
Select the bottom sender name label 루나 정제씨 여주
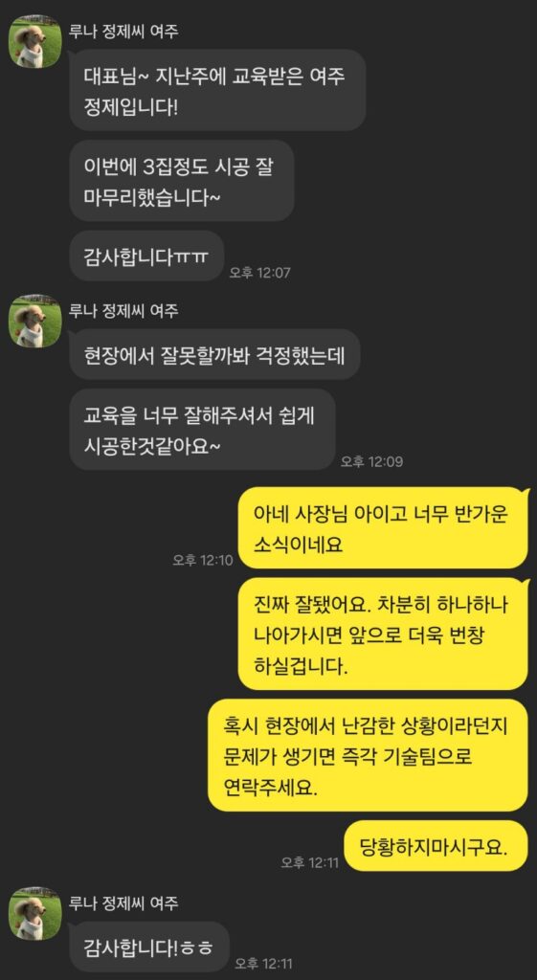pyautogui.click(x=123, y=902)
